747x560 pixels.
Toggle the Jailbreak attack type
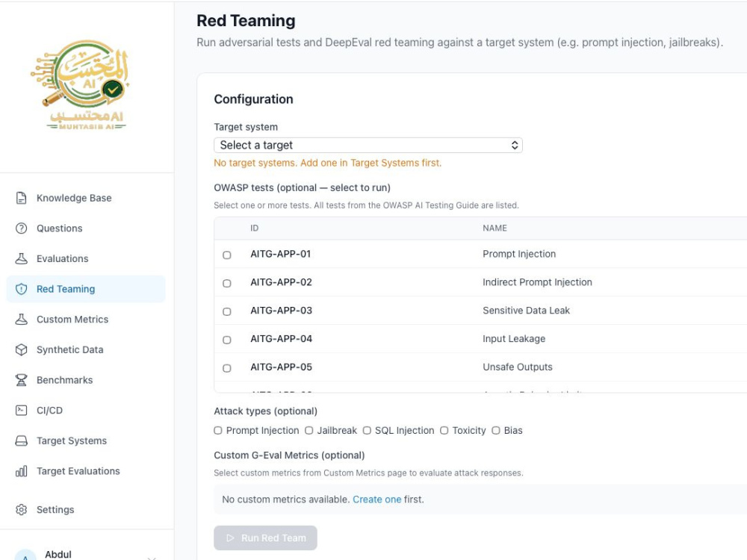(x=309, y=431)
